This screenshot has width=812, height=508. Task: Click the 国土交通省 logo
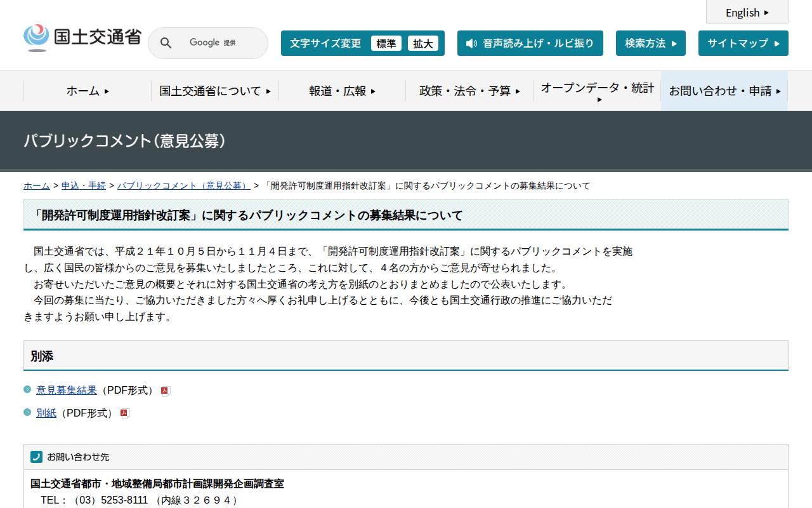coord(82,37)
